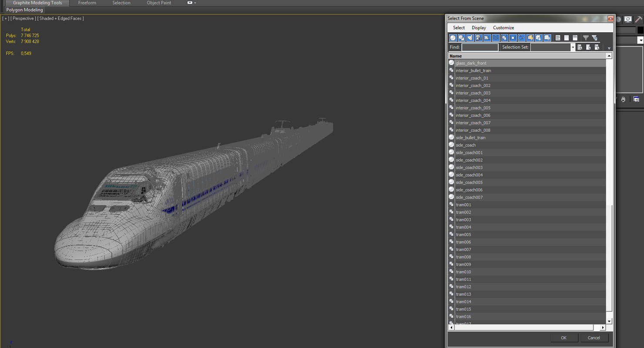
Task: Toggle Display Cameras filter icon
Action: pyautogui.click(x=479, y=38)
